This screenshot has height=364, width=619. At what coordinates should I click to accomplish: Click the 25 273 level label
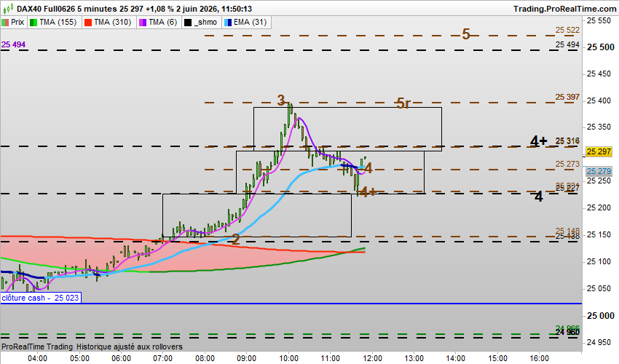[567, 164]
